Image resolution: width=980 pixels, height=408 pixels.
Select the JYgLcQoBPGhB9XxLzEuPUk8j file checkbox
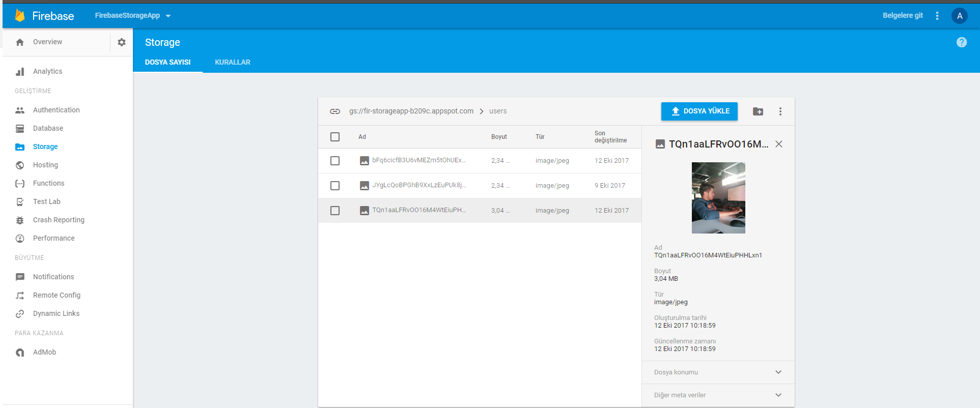[335, 186]
